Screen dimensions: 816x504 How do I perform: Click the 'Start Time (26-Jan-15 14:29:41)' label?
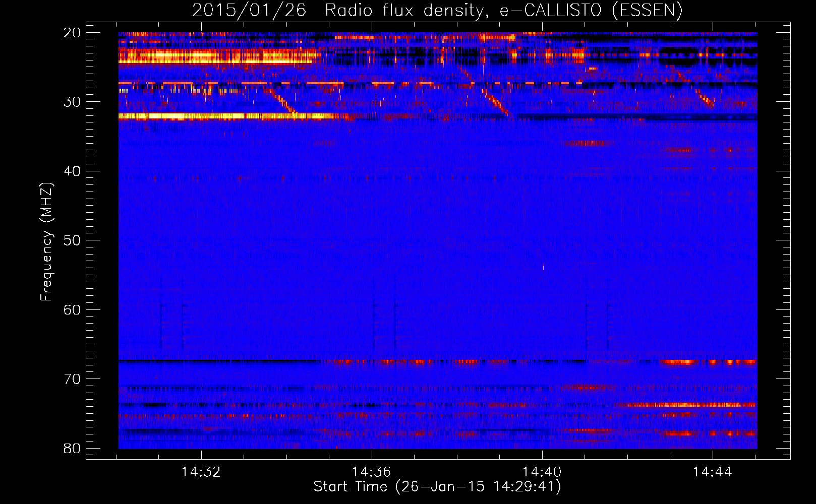point(437,487)
